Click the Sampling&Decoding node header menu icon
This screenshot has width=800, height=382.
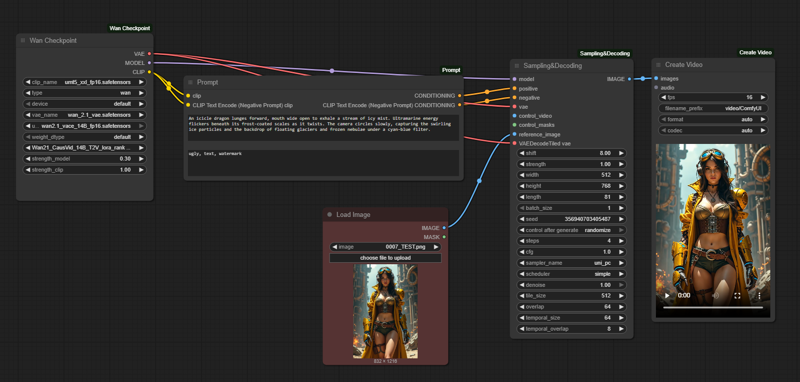[x=517, y=66]
